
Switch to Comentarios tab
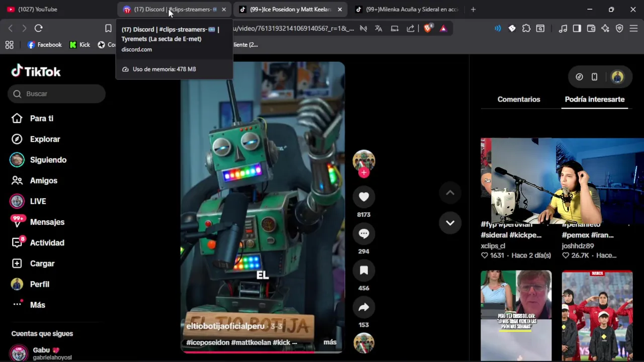pyautogui.click(x=519, y=99)
